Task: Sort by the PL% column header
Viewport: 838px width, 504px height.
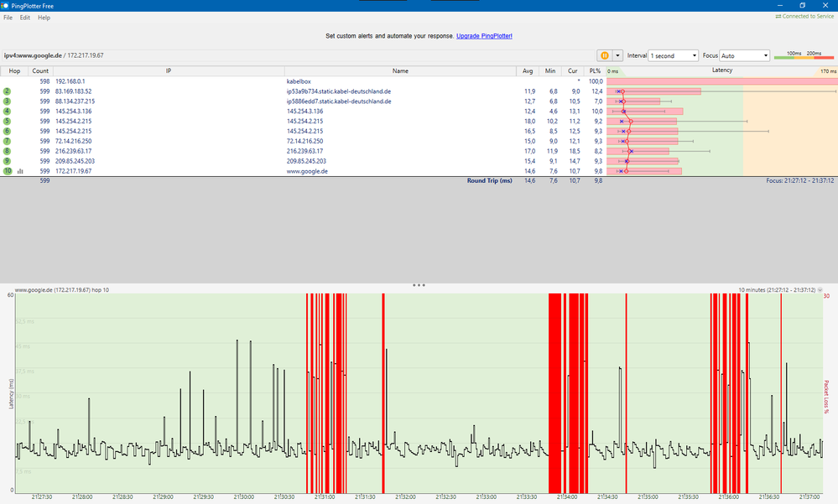Action: coord(595,71)
